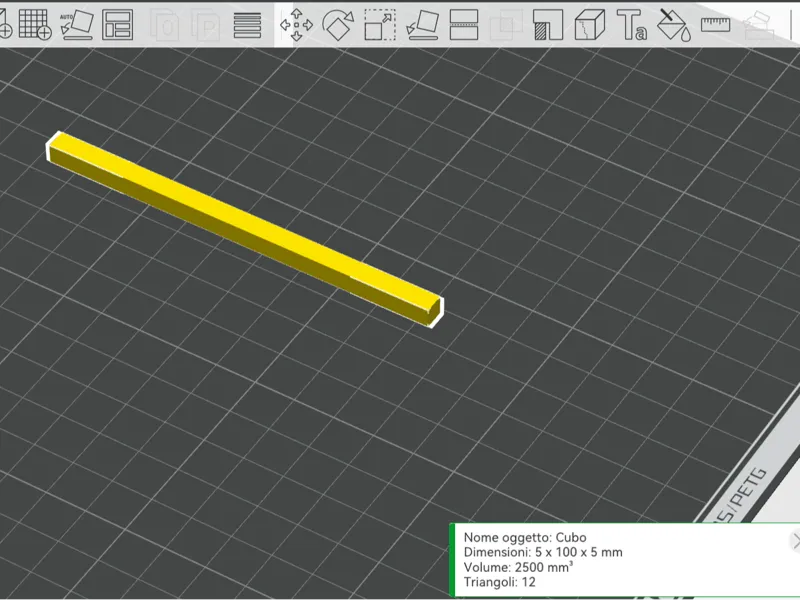Viewport: 800px width, 600px height.
Task: Choose the Lay on face tool
Action: pos(422,24)
